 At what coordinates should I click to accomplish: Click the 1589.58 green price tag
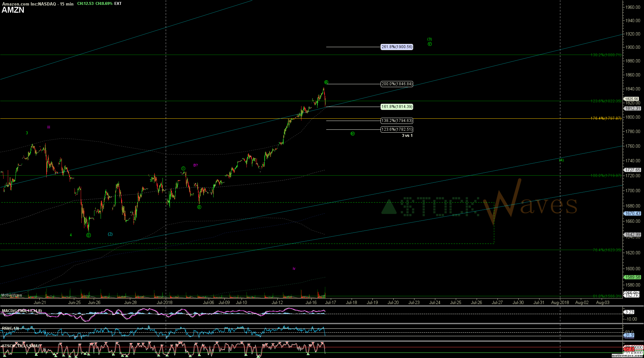coord(632,277)
